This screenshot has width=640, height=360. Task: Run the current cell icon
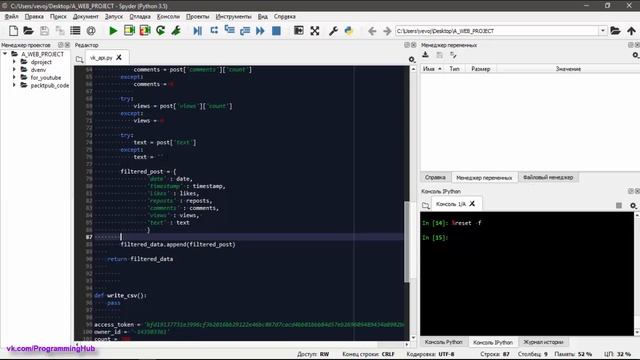pyautogui.click(x=129, y=31)
